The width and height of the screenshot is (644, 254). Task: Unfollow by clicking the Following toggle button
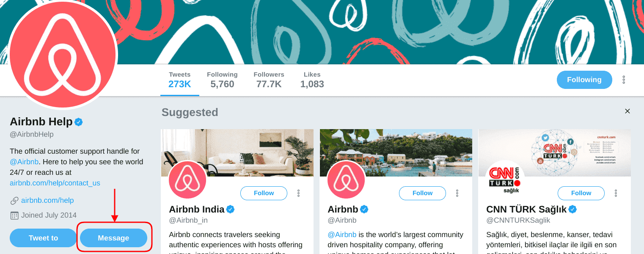click(x=584, y=80)
